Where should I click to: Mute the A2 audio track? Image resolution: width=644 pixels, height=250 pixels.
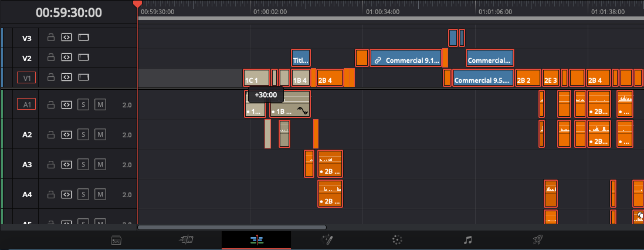[100, 134]
